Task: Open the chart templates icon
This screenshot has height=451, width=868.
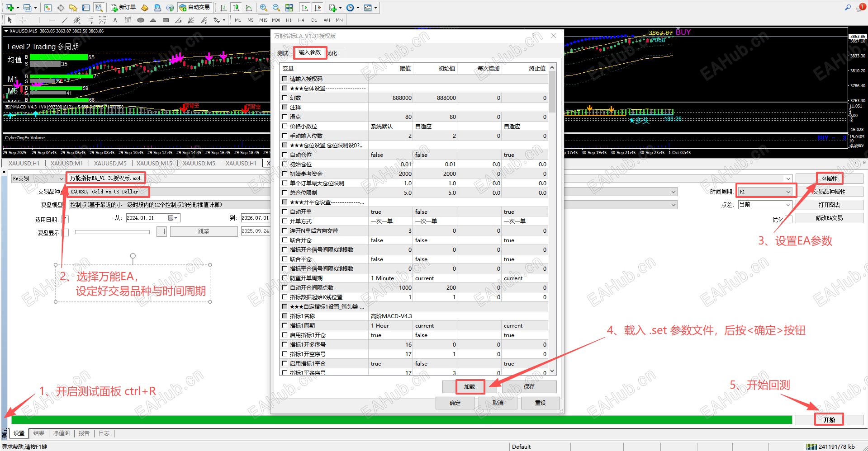Action: pos(368,8)
